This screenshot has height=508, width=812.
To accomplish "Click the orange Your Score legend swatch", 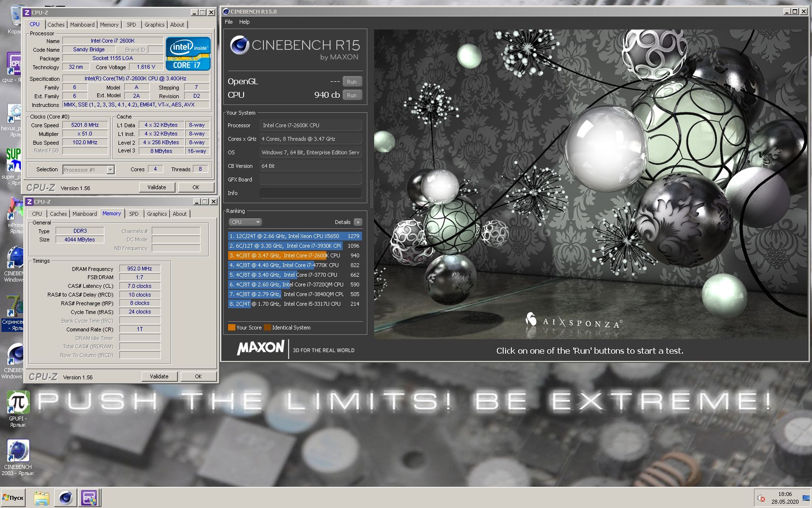I will (232, 328).
